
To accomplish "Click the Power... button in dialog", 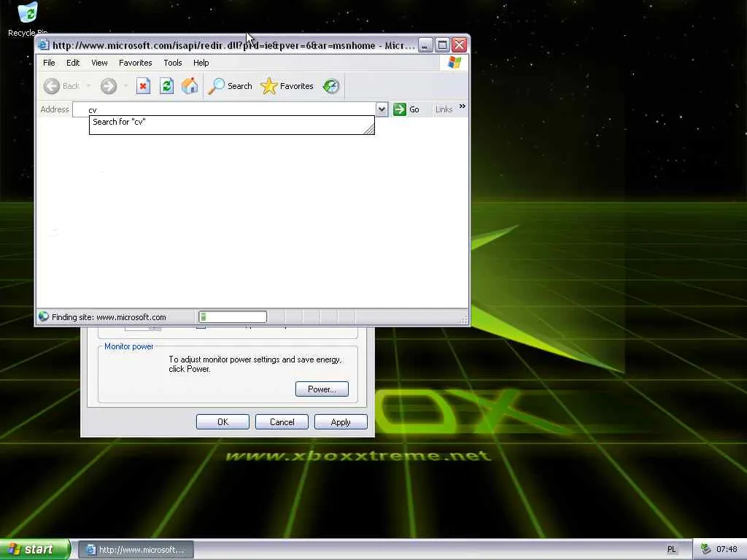I will (322, 389).
